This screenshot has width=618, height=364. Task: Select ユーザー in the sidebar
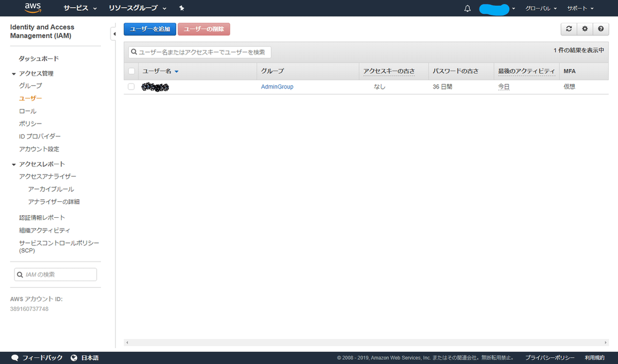[x=30, y=98]
